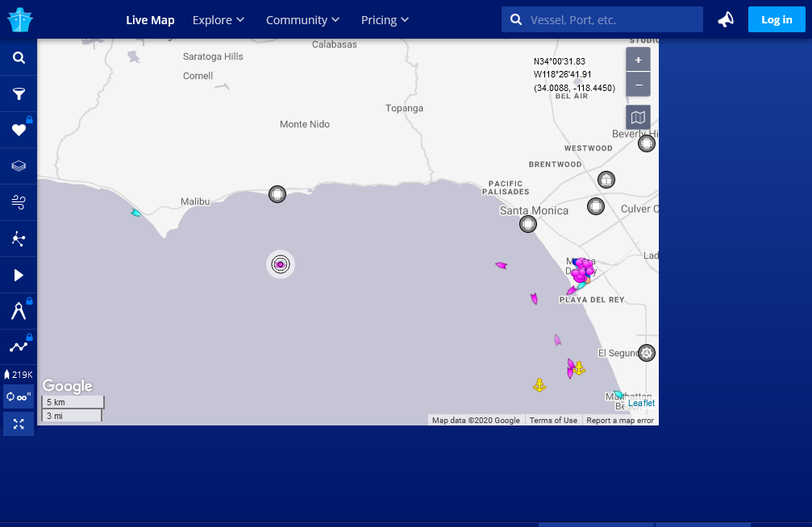Select the highlighted vessel with target rings

(x=280, y=264)
